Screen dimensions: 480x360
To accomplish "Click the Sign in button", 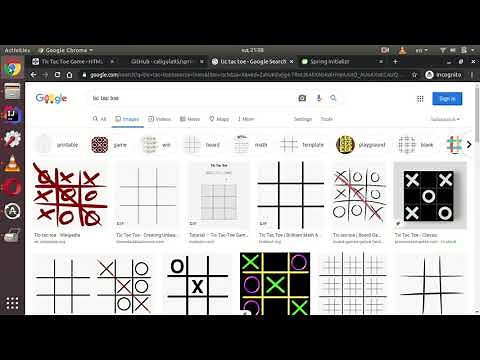I will [x=447, y=99].
